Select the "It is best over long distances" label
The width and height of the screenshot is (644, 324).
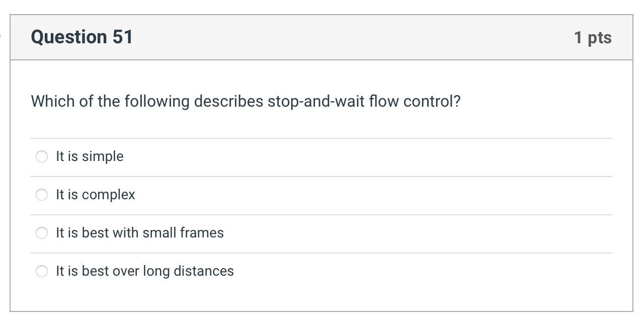coord(144,271)
